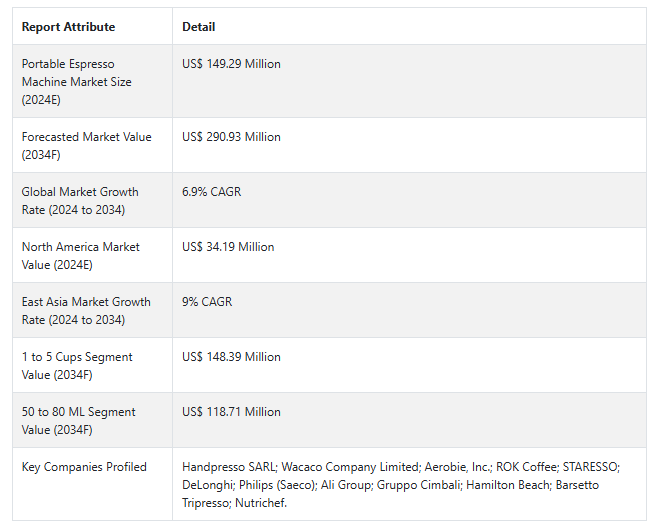Click the US$ 290.93 Million value
The image size is (657, 526).
tap(231, 137)
